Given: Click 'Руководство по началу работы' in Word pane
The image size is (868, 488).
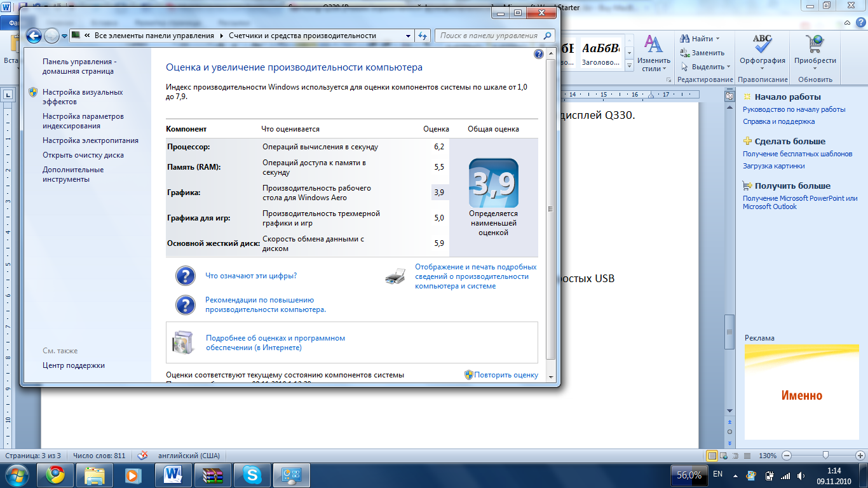Looking at the screenshot, I should click(794, 109).
